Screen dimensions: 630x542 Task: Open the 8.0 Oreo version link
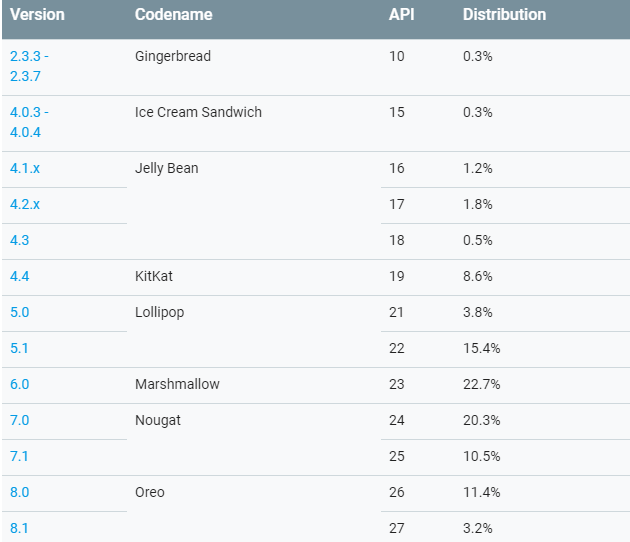click(x=20, y=492)
